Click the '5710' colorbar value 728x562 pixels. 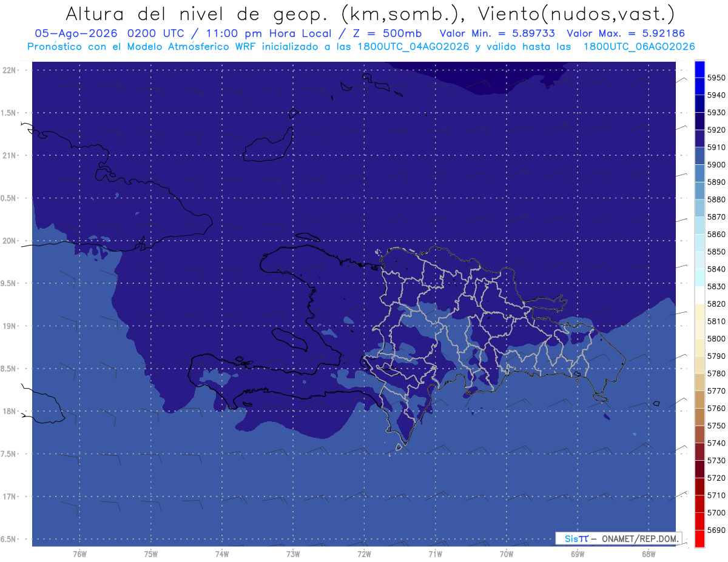click(716, 495)
